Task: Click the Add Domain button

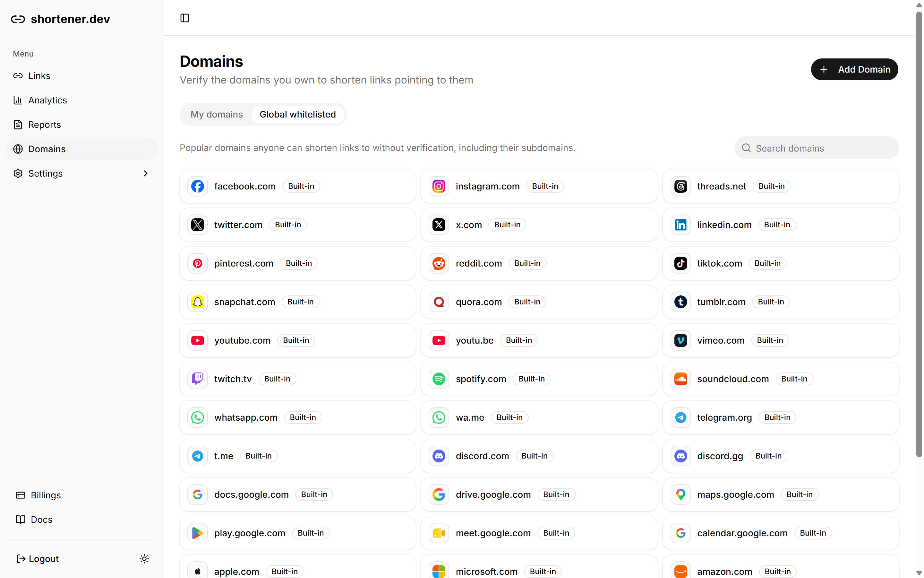Action: (854, 69)
